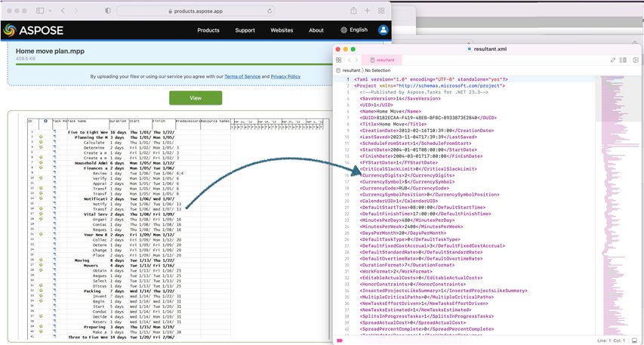The width and height of the screenshot is (644, 345).
Task: Click the products.aspose.app address bar
Action: click(196, 11)
